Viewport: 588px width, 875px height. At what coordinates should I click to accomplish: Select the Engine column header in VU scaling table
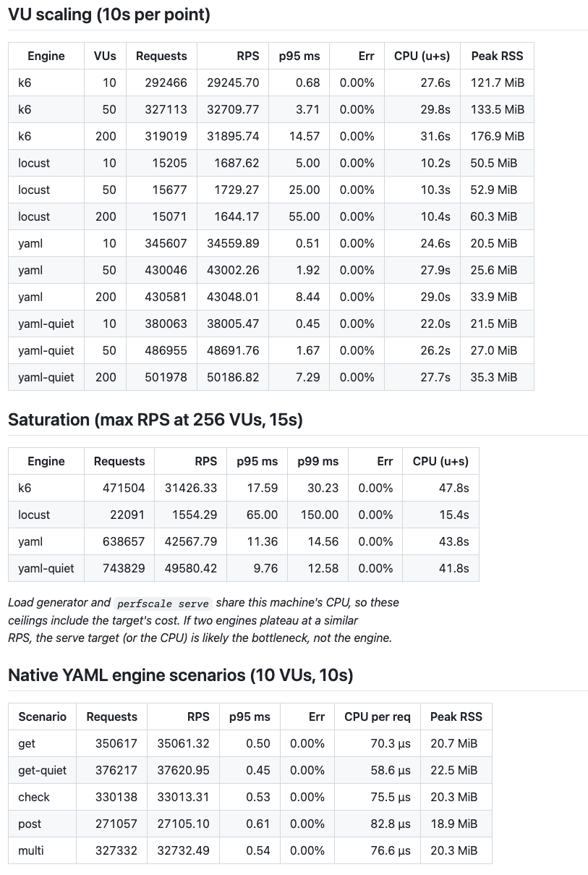click(x=46, y=56)
